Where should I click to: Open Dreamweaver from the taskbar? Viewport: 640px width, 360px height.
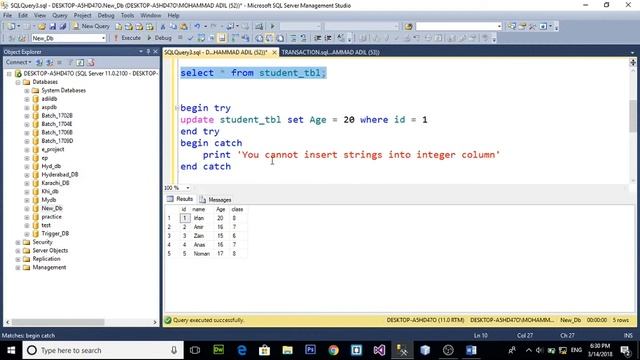pyautogui.click(x=219, y=350)
